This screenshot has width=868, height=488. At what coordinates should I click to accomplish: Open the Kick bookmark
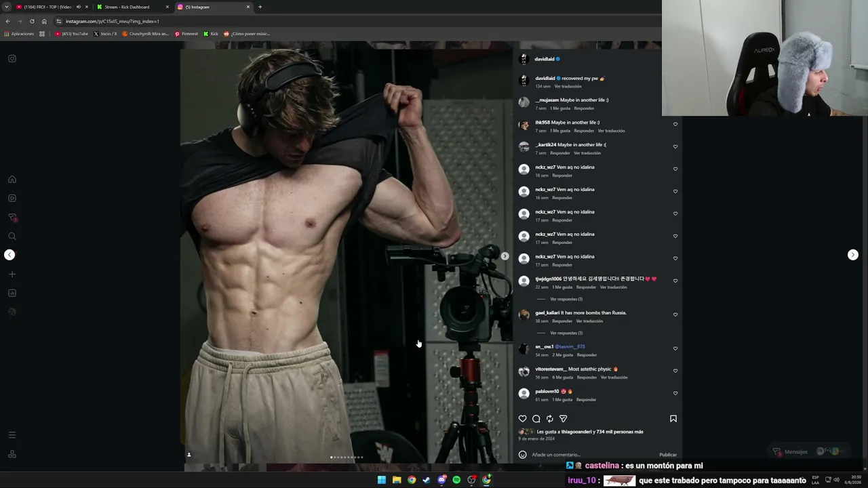click(x=211, y=34)
